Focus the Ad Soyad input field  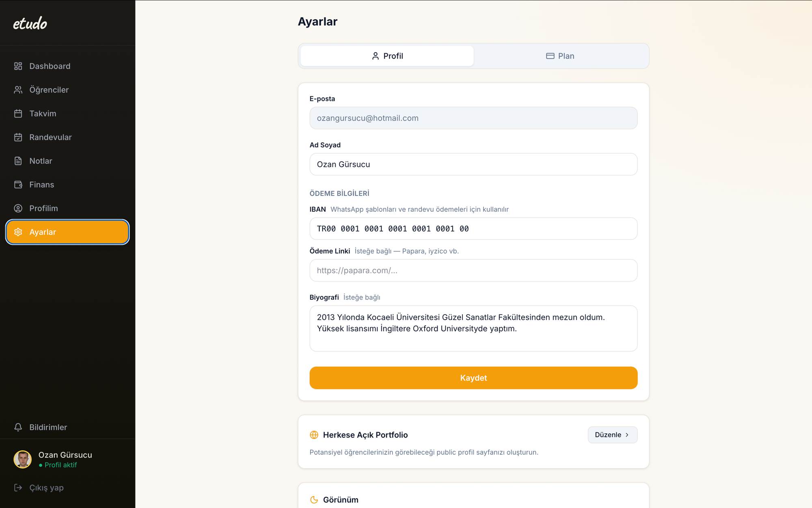pos(473,164)
